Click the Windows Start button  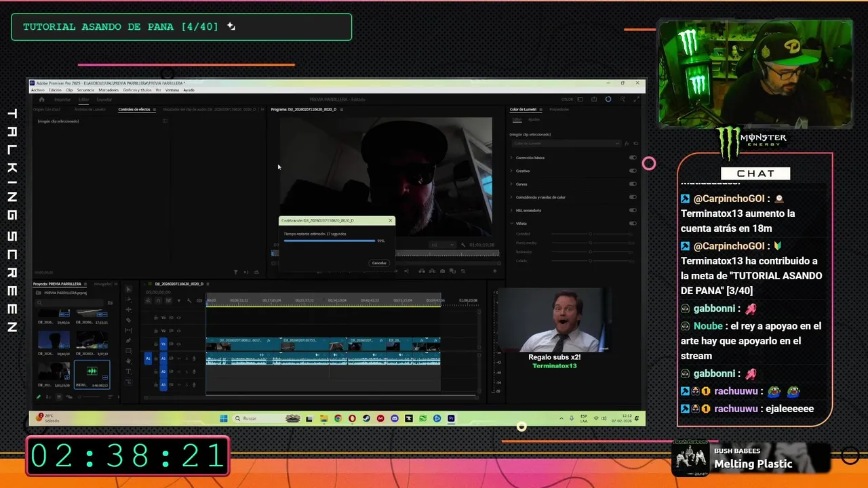point(224,418)
